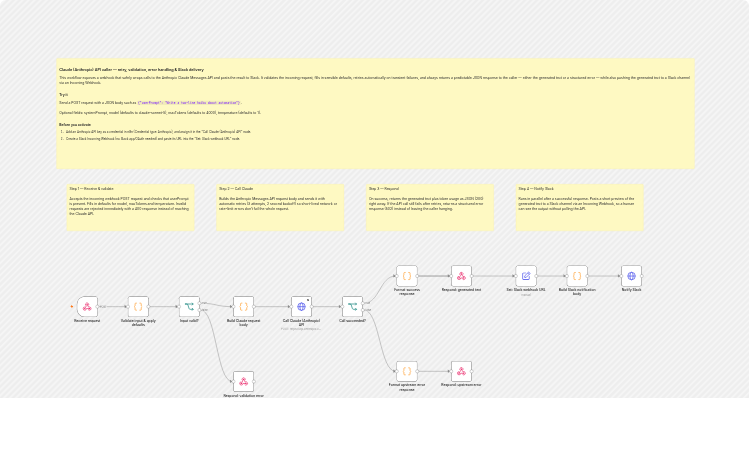Click the 'Try it' heading in the overview note
This screenshot has width=749, height=450.
tap(64, 95)
